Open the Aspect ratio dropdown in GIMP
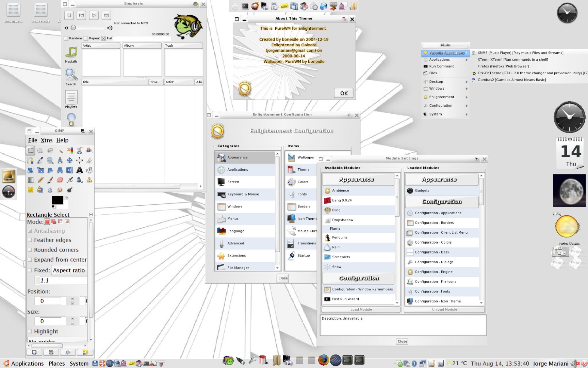 pos(70,270)
